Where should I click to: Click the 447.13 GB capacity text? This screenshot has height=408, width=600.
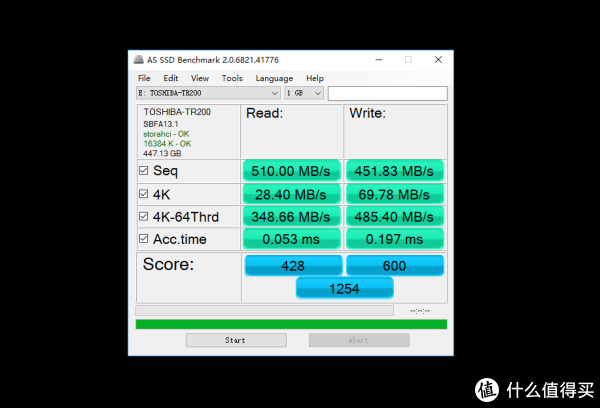tap(162, 153)
